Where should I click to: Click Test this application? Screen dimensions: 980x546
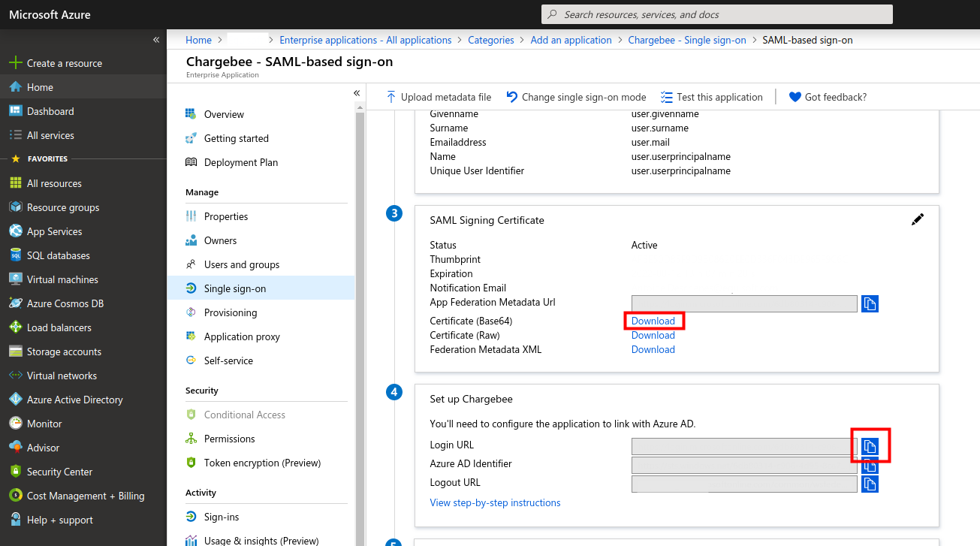click(x=711, y=97)
